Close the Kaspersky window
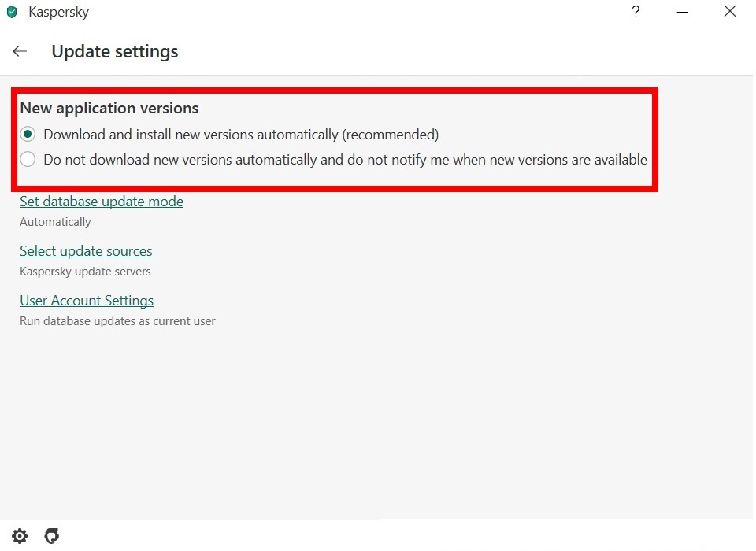The width and height of the screenshot is (756, 551). pyautogui.click(x=730, y=11)
